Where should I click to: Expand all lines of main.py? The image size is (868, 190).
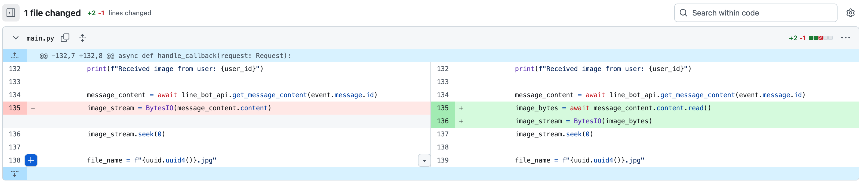tap(82, 38)
